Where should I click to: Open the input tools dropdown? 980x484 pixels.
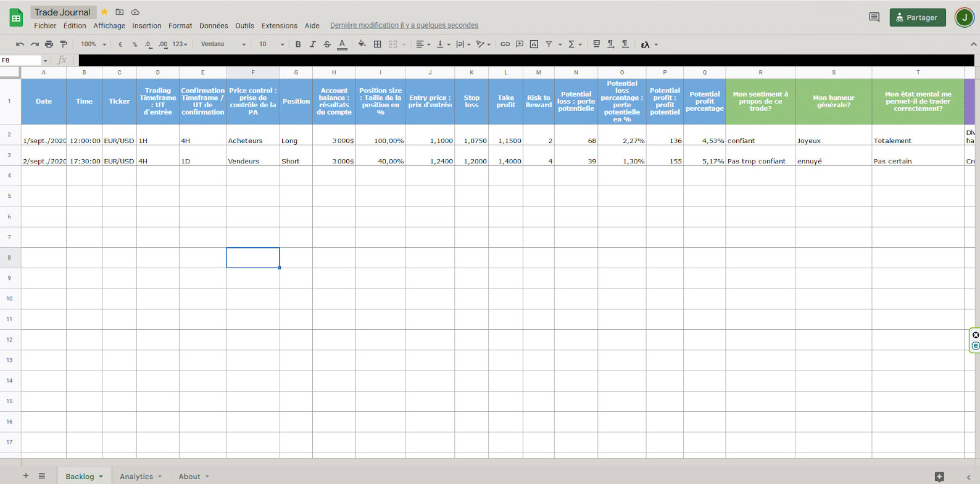[649, 44]
